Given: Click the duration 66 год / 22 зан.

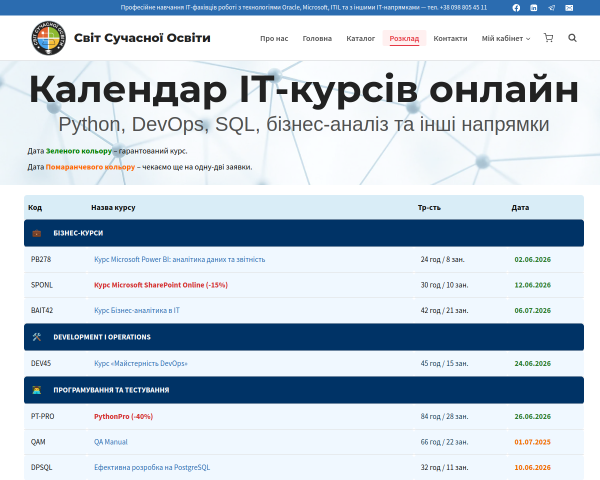Looking at the screenshot, I should [x=445, y=442].
